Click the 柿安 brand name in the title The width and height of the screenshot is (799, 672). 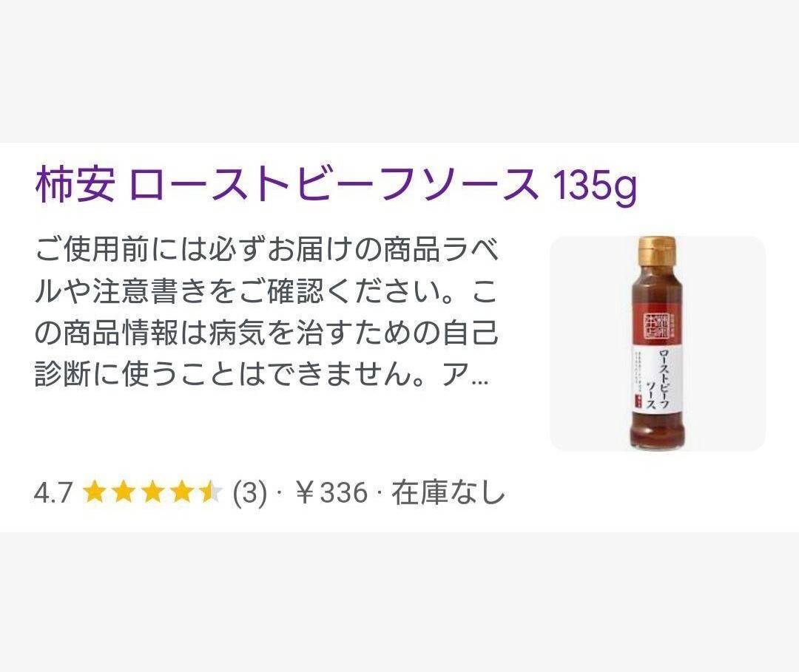coord(75,184)
